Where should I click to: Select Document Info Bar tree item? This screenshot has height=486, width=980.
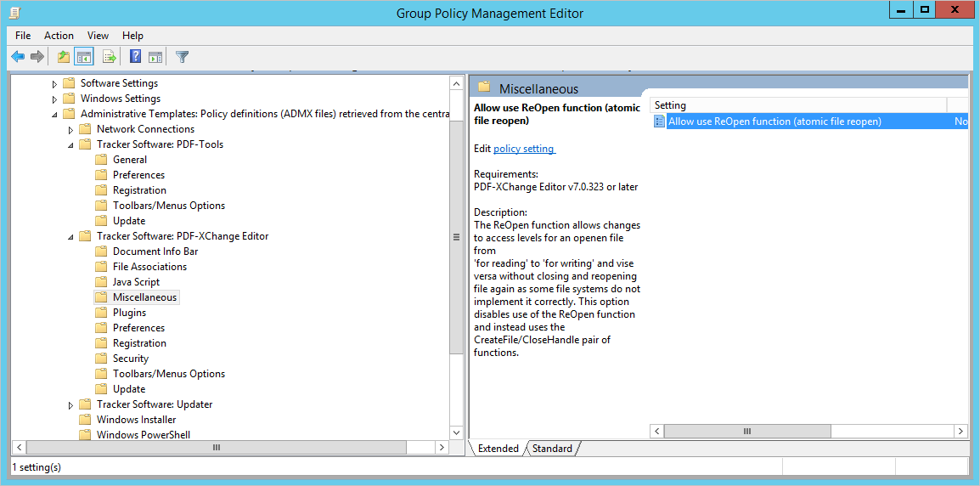155,251
